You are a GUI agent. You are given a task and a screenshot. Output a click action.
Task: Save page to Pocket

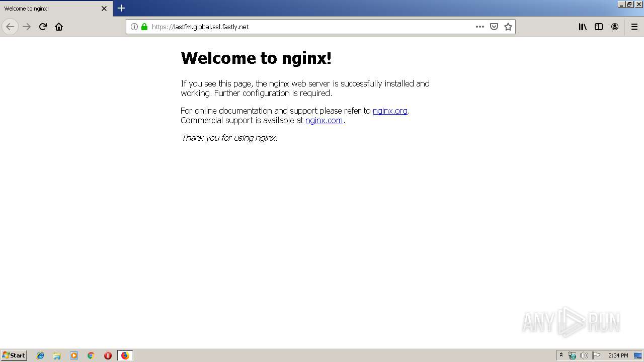tap(494, 27)
